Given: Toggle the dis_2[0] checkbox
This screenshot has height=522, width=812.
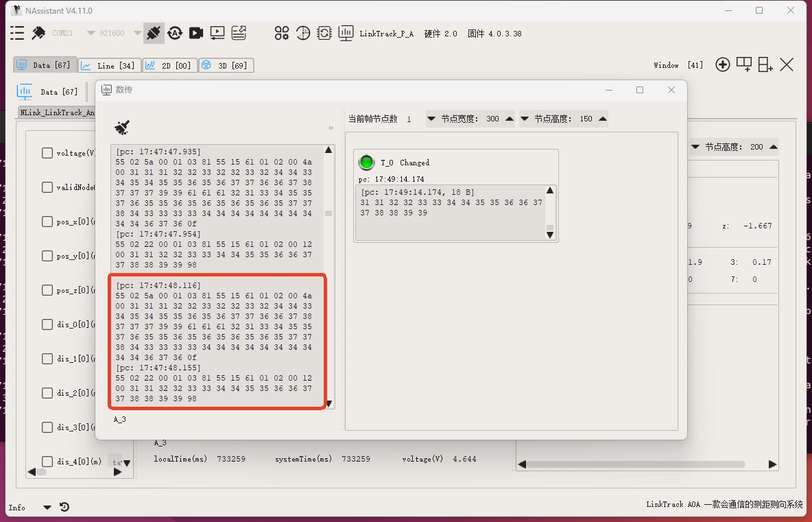Looking at the screenshot, I should coord(47,393).
